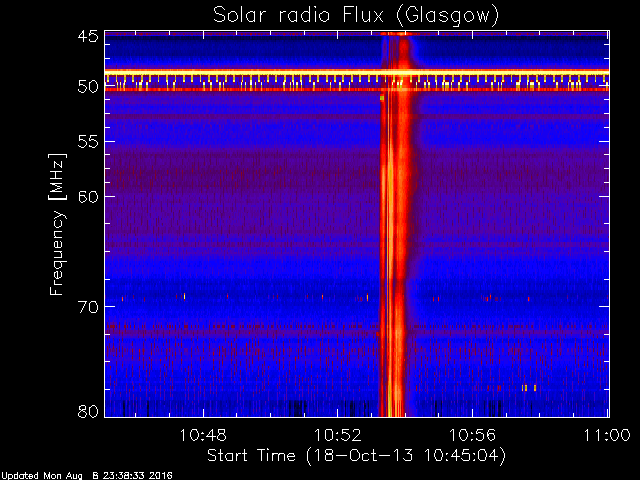Click the plot title "Solar radio Flux (Glasgow)"
This screenshot has width=640, height=480.
click(x=356, y=16)
